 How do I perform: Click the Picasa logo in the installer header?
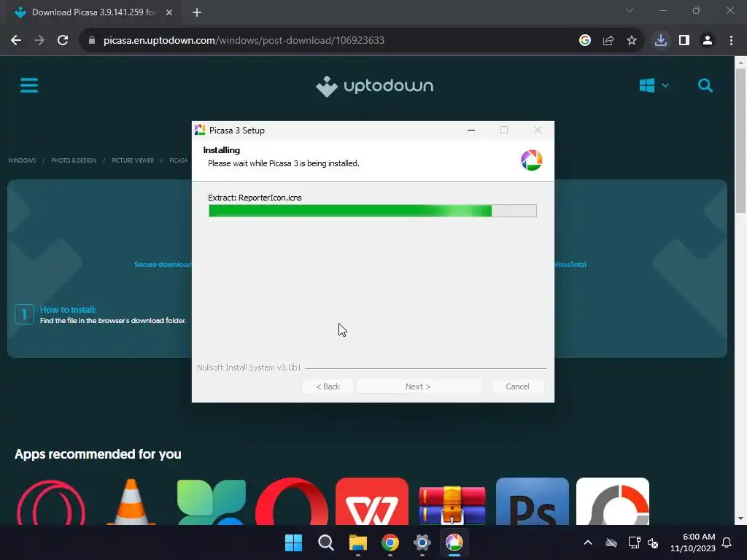[531, 160]
